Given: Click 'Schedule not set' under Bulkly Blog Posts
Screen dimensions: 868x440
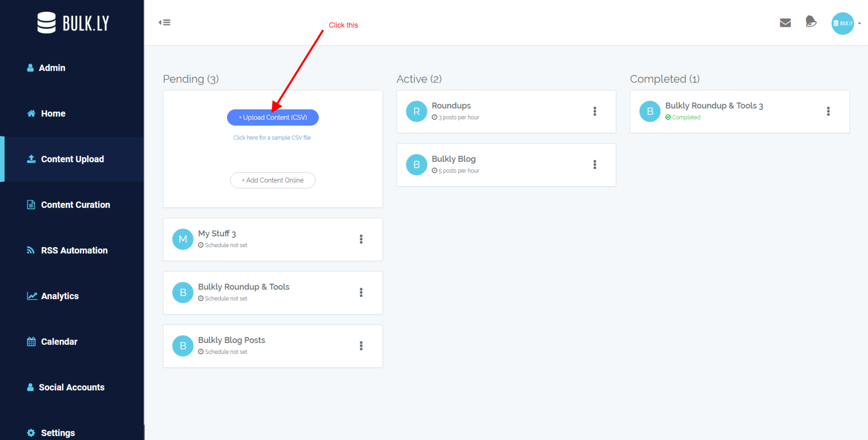Looking at the screenshot, I should click(x=226, y=352).
